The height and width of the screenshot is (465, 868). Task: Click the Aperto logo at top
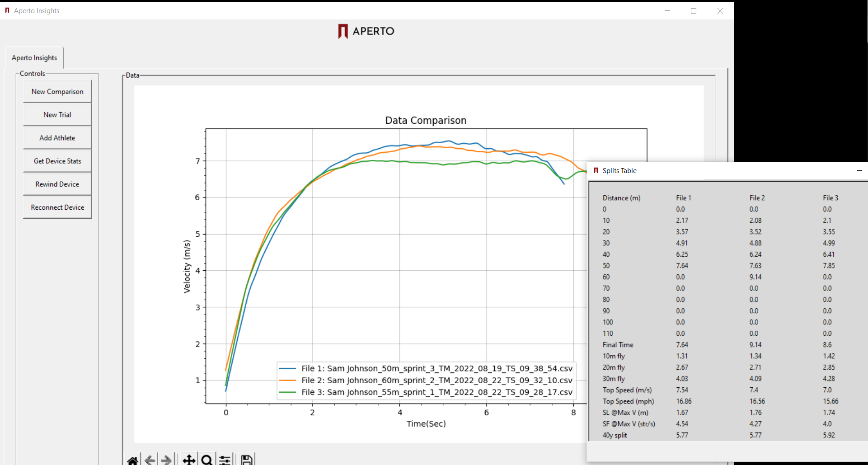[x=366, y=31]
